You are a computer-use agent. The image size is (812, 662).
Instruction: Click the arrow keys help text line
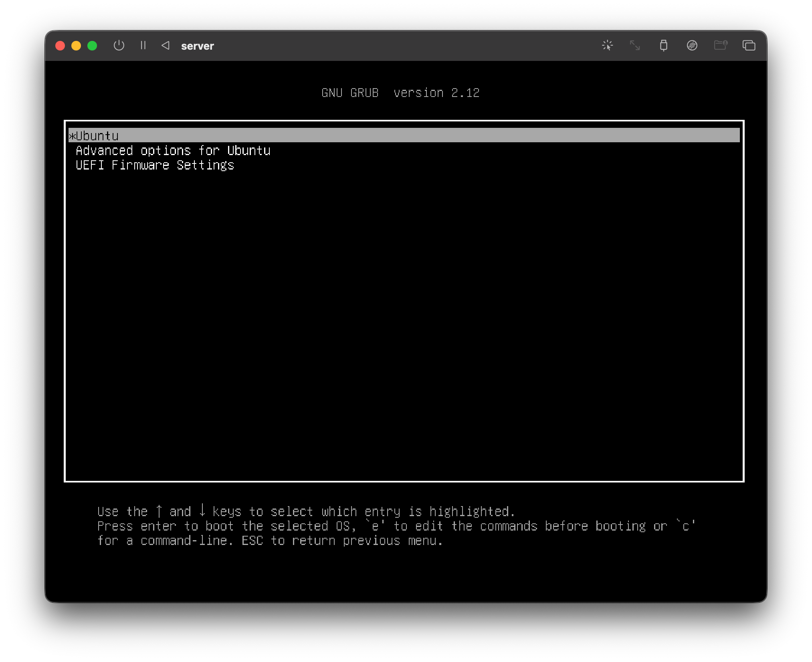(305, 512)
